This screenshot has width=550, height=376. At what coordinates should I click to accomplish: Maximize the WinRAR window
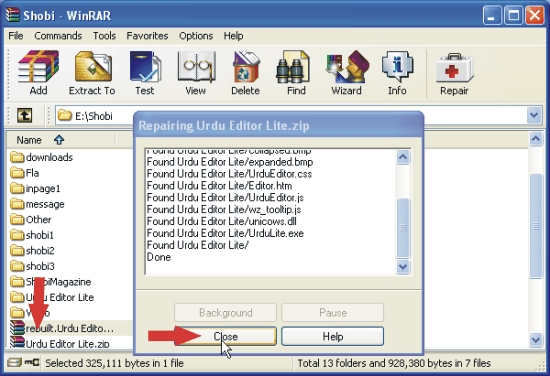point(514,16)
